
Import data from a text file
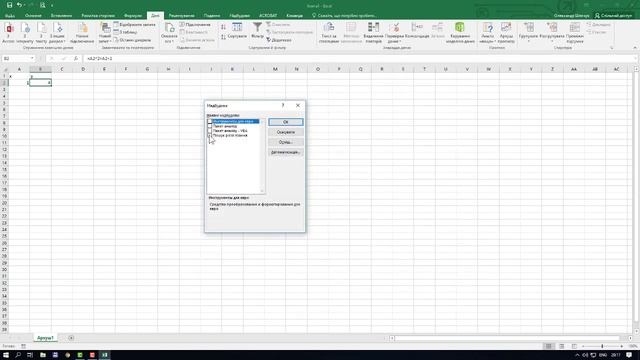click(x=41, y=33)
